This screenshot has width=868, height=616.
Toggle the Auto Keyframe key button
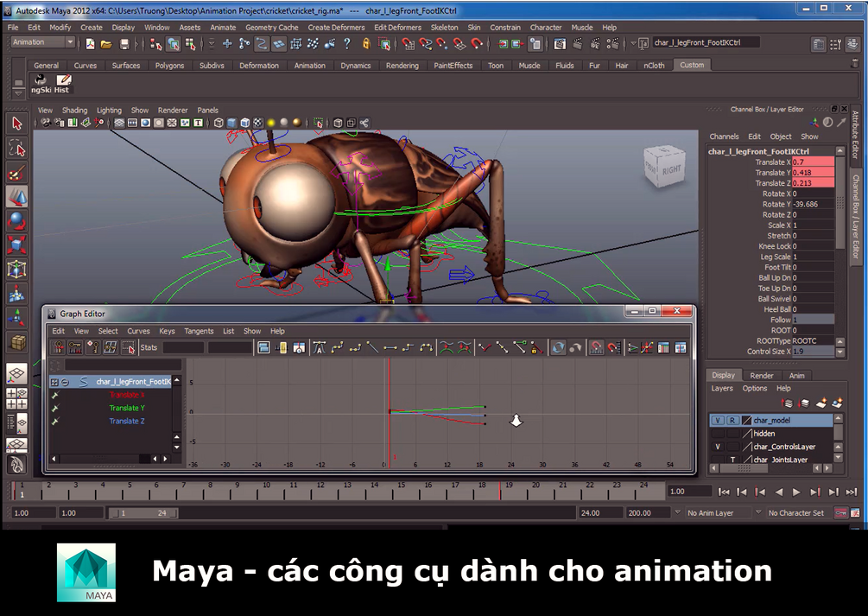click(x=840, y=513)
